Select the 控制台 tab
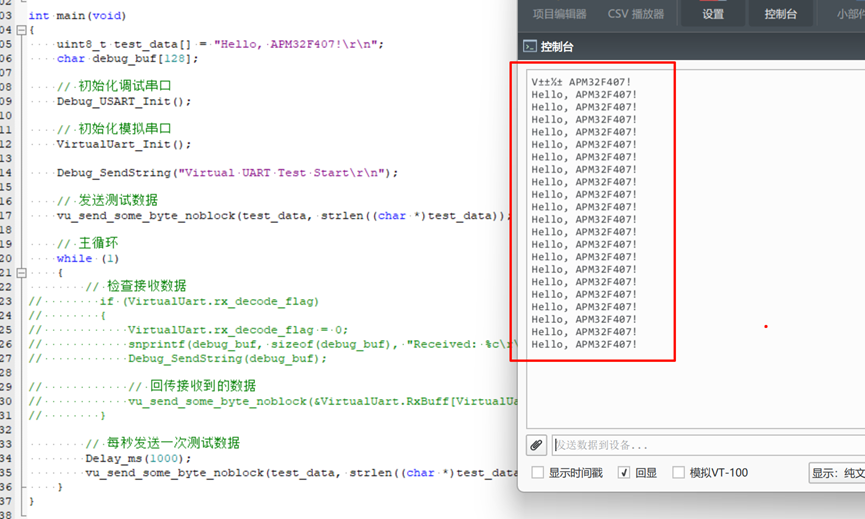Image resolution: width=865 pixels, height=519 pixels. tap(780, 14)
